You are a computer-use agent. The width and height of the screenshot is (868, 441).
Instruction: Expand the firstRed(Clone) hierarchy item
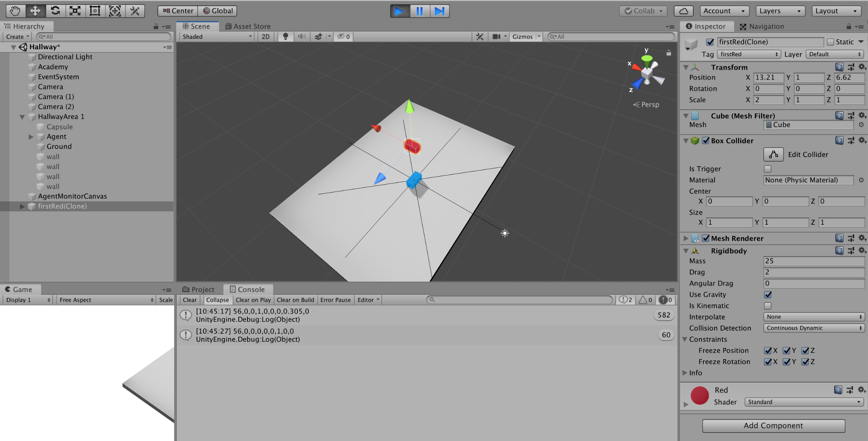point(22,206)
